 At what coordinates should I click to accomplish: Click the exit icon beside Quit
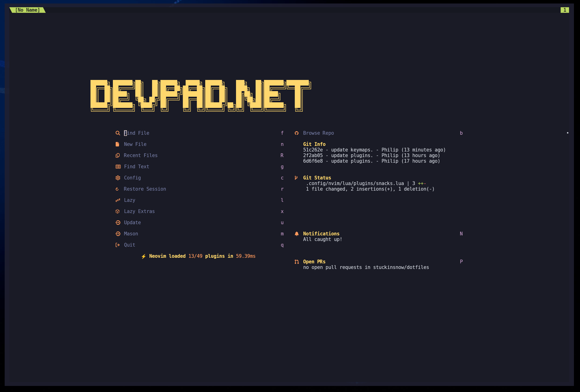[x=118, y=245]
